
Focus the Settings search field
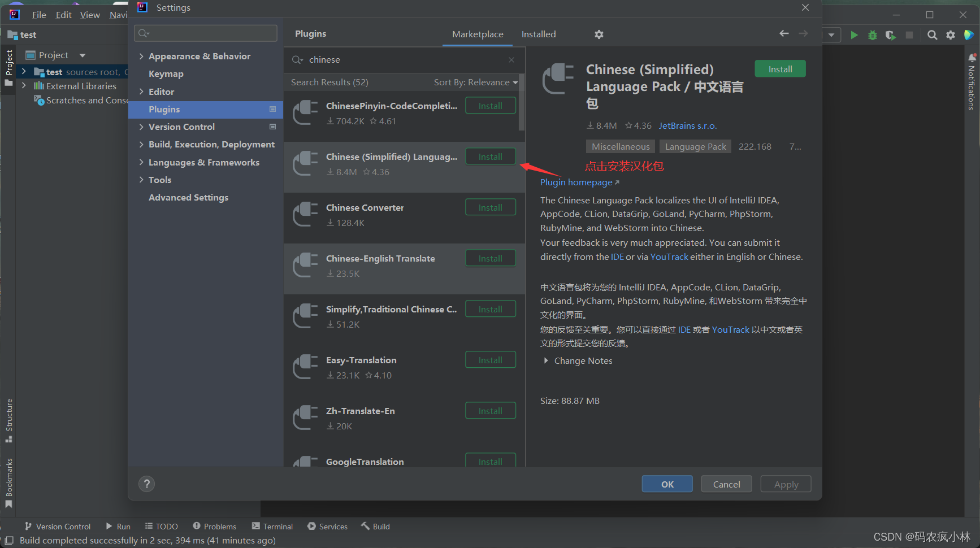(x=206, y=33)
